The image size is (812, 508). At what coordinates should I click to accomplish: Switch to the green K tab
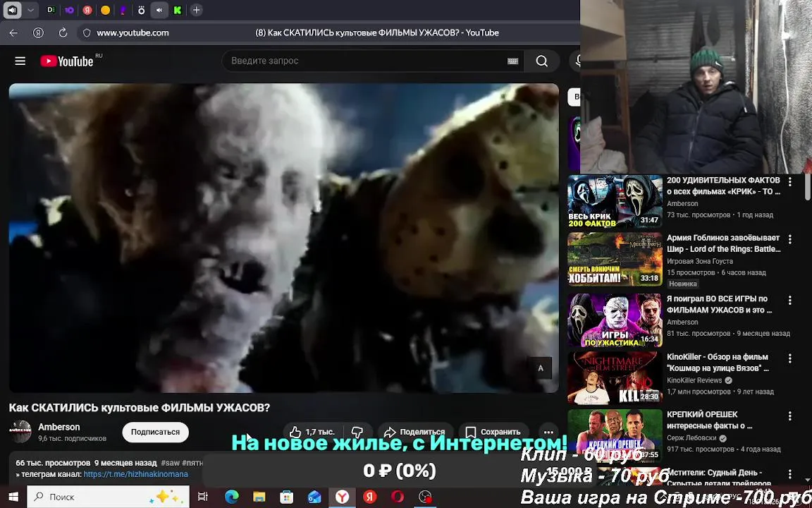coord(178,10)
